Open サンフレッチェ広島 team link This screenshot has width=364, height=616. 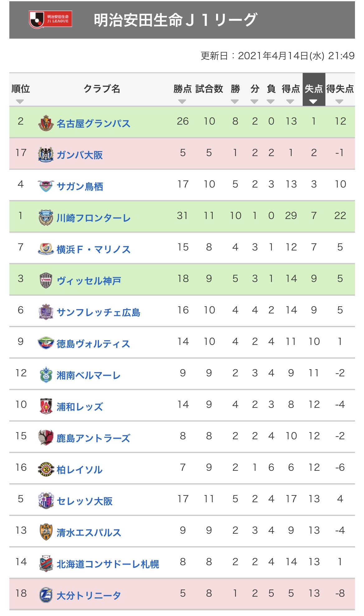(98, 312)
